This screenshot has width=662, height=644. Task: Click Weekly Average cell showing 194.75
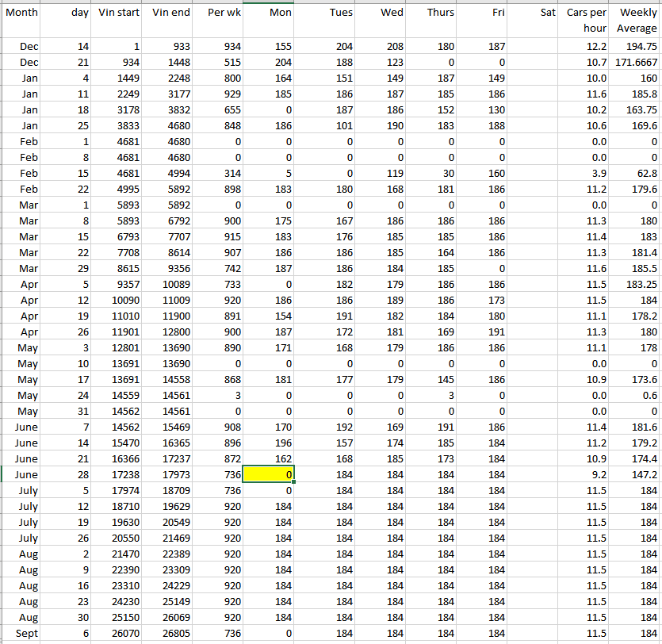click(637, 47)
